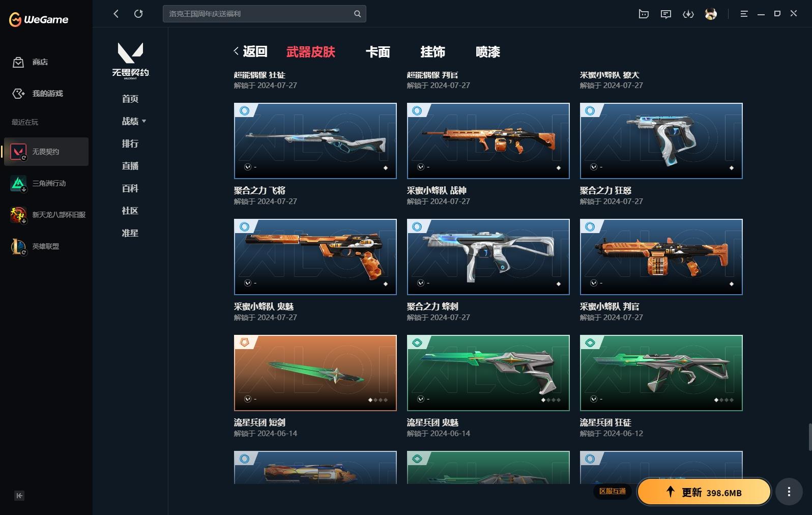Image resolution: width=812 pixels, height=515 pixels.
Task: Click the back navigation arrow icon
Action: (x=116, y=14)
